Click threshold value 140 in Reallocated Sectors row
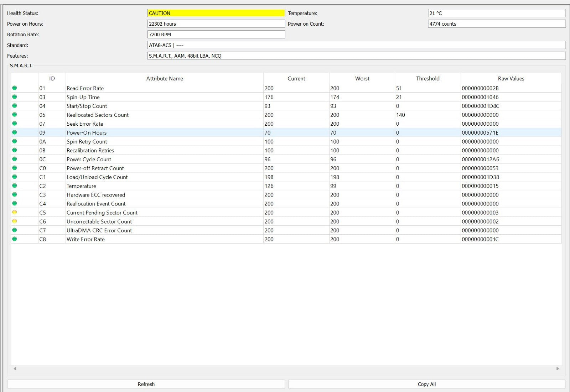Image resolution: width=570 pixels, height=392 pixels. pos(400,115)
